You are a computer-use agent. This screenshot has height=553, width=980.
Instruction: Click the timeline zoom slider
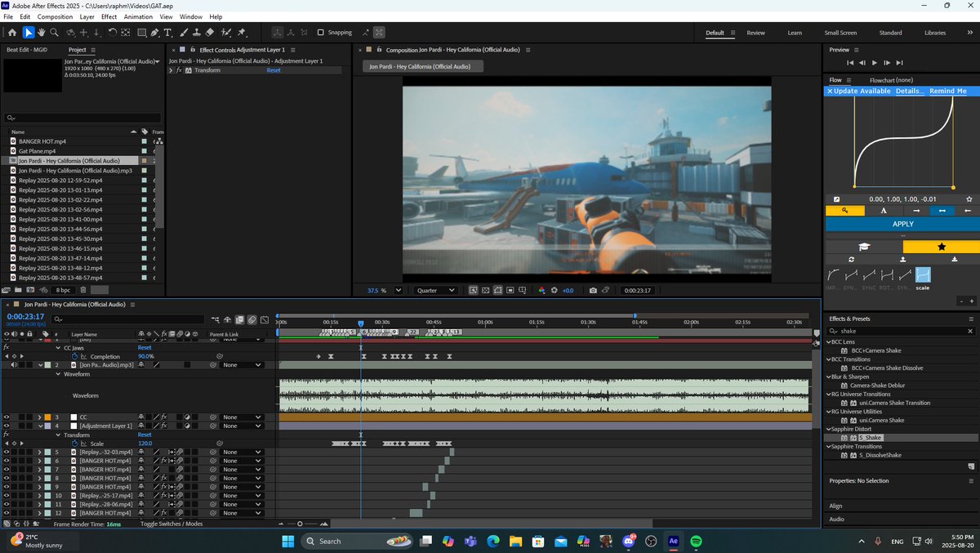point(300,524)
